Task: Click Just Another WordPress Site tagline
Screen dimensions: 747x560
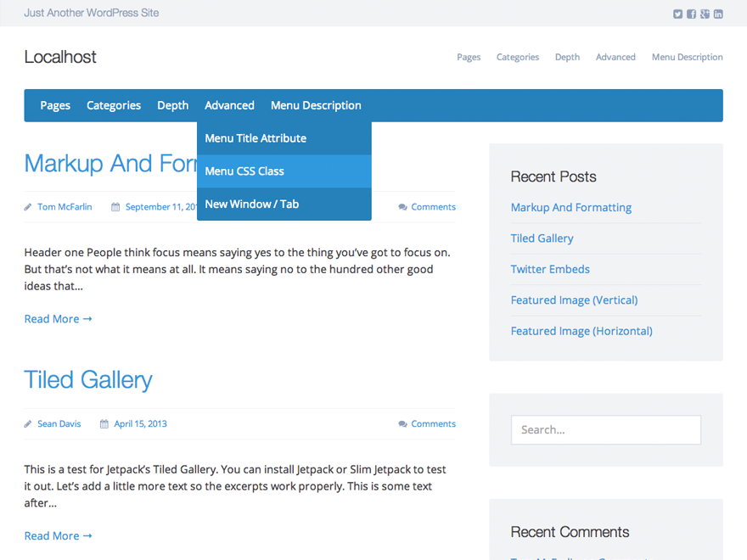Action: (92, 14)
